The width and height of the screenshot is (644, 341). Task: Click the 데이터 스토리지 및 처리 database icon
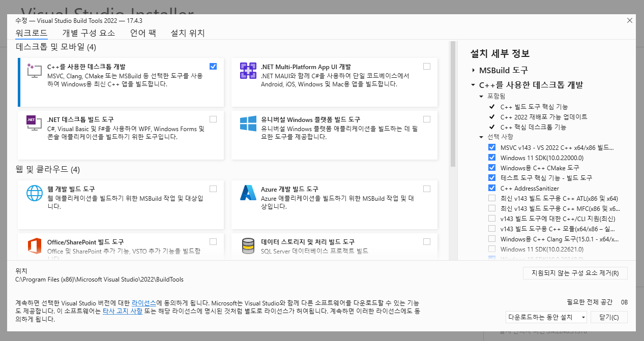(x=248, y=246)
